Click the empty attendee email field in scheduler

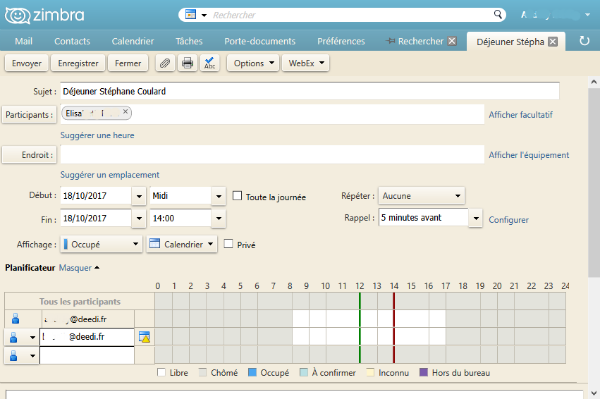pyautogui.click(x=87, y=355)
